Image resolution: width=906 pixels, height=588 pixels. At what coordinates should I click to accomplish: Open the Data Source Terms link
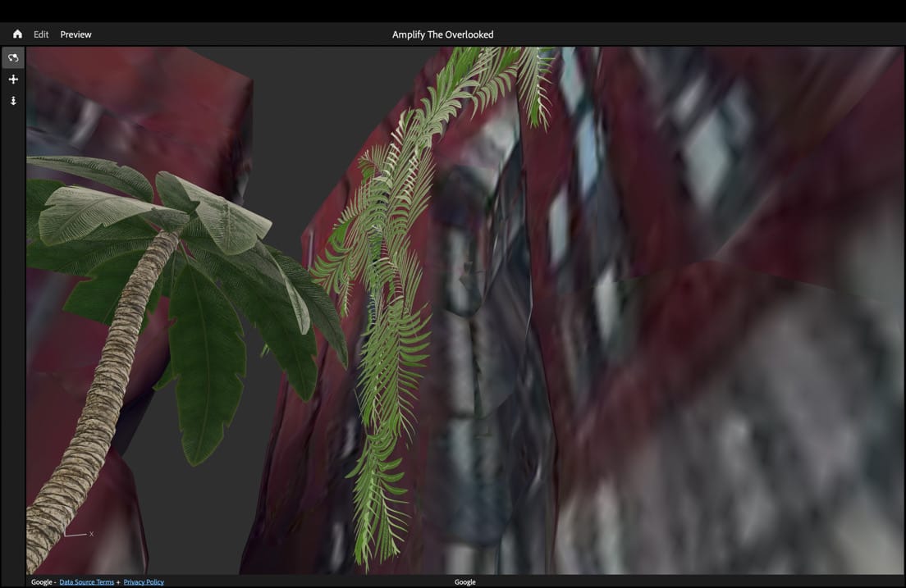[x=86, y=581]
